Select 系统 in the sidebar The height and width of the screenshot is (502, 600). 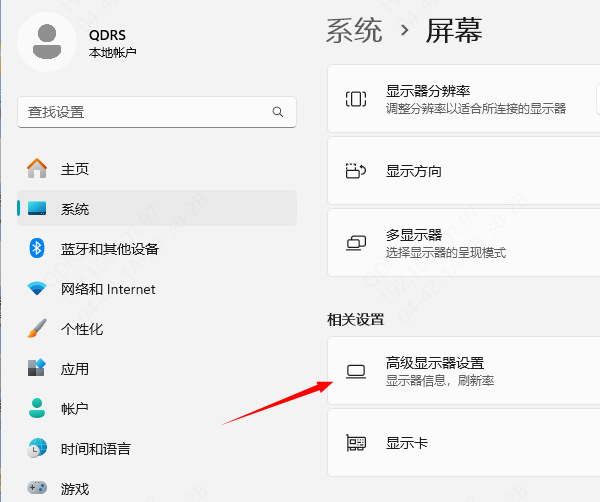(157, 209)
